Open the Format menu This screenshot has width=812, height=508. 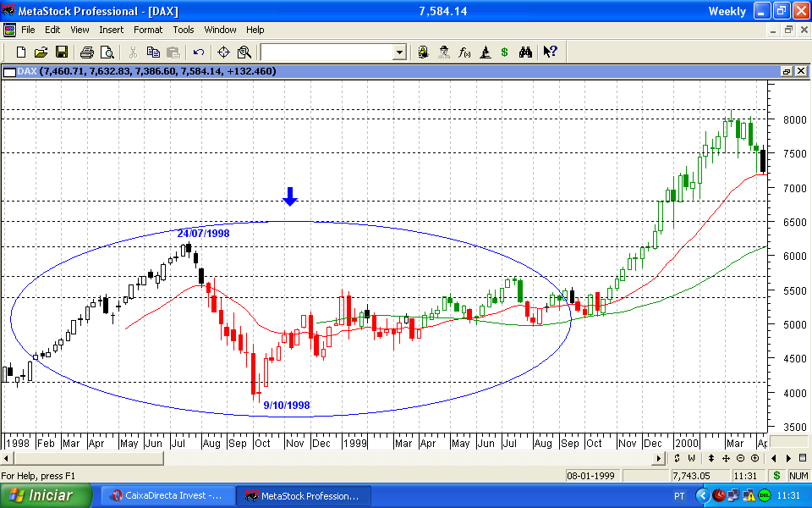coord(148,30)
